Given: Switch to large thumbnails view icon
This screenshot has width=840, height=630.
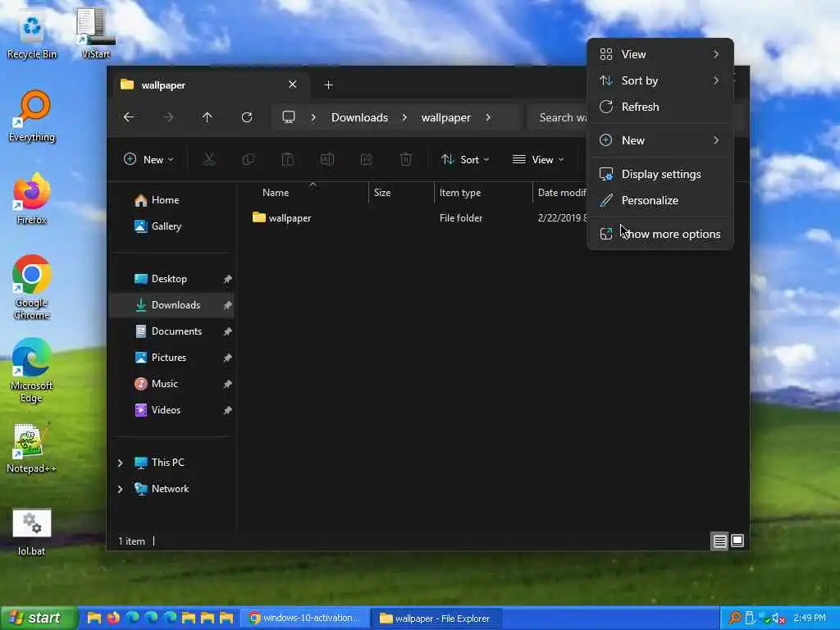Looking at the screenshot, I should coord(737,541).
